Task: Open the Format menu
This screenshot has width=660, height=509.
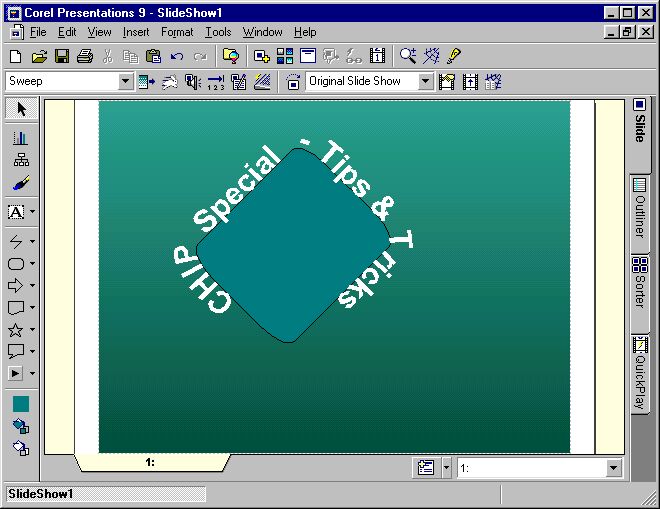Action: click(x=177, y=32)
